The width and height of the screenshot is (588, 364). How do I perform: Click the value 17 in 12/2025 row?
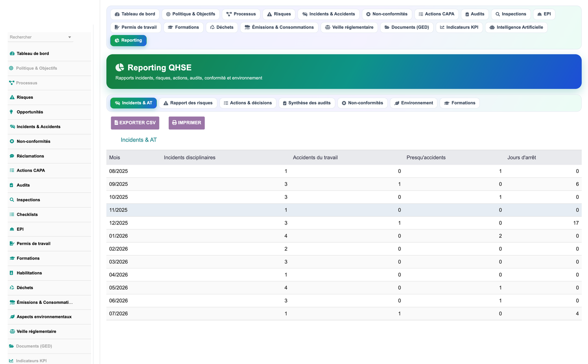click(x=576, y=223)
